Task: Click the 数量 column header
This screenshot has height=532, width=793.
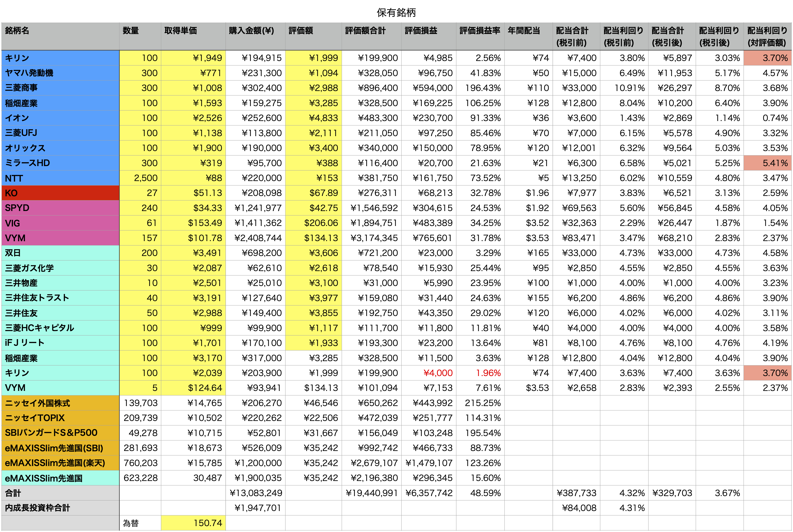Action: coord(140,37)
